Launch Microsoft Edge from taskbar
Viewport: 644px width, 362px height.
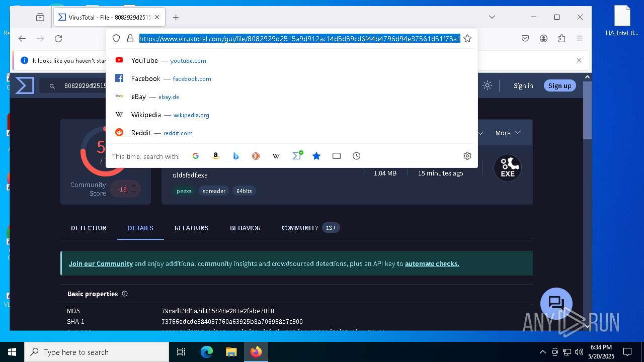coord(207,352)
